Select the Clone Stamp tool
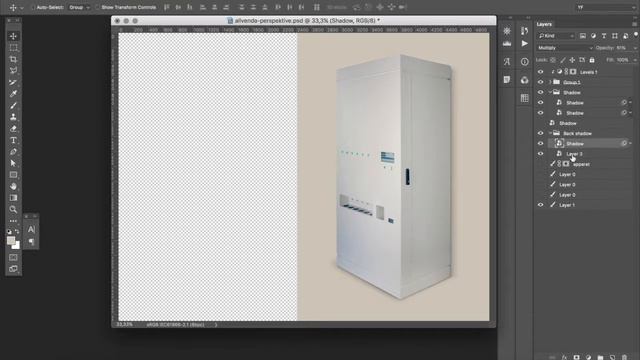640x360 pixels. click(x=13, y=117)
